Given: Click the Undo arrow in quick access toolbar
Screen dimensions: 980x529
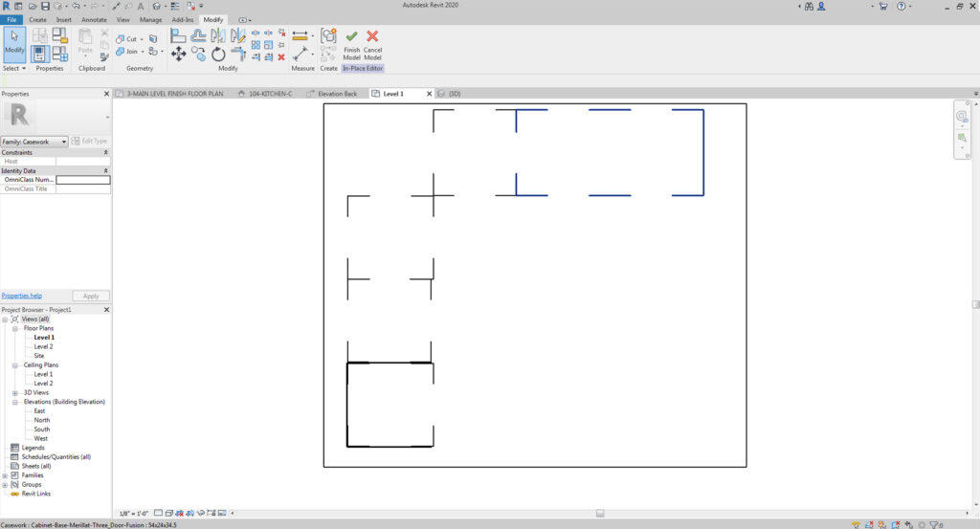Looking at the screenshot, I should pyautogui.click(x=76, y=6).
